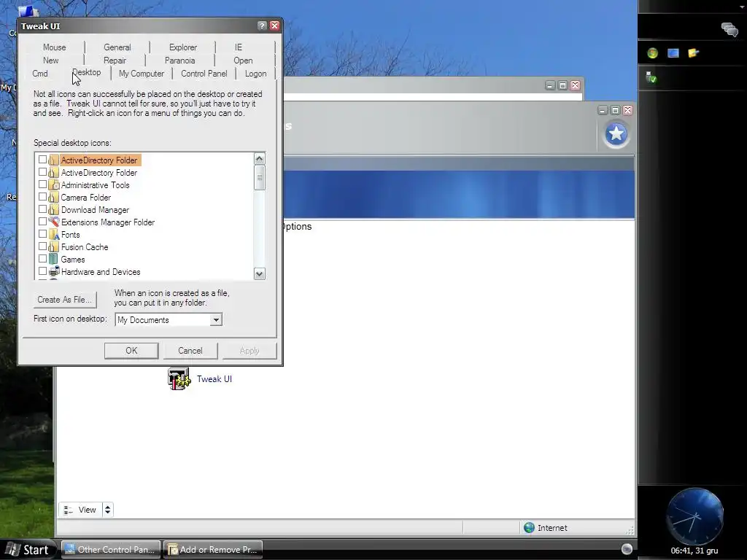The image size is (747, 560).
Task: Click the list scrollbar down arrow
Action: click(259, 274)
